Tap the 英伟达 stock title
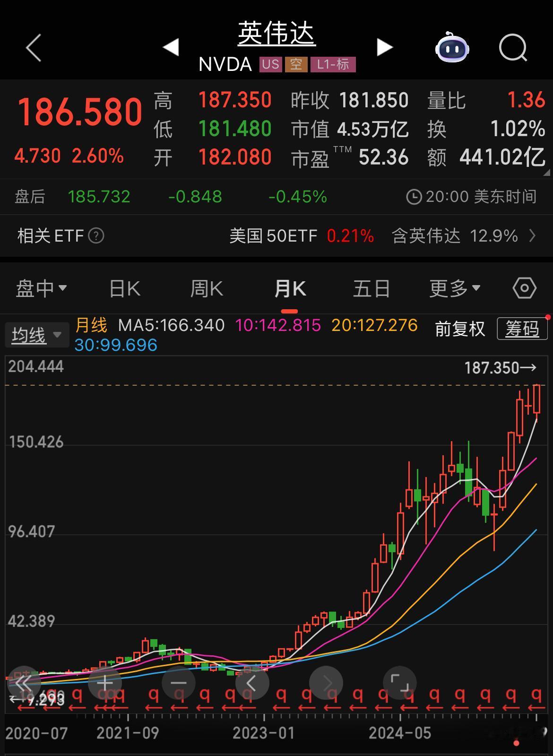The image size is (553, 756). coord(276,33)
